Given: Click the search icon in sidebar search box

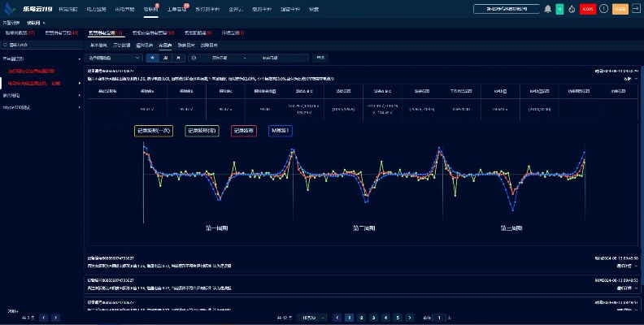Looking at the screenshot, I should point(6,45).
